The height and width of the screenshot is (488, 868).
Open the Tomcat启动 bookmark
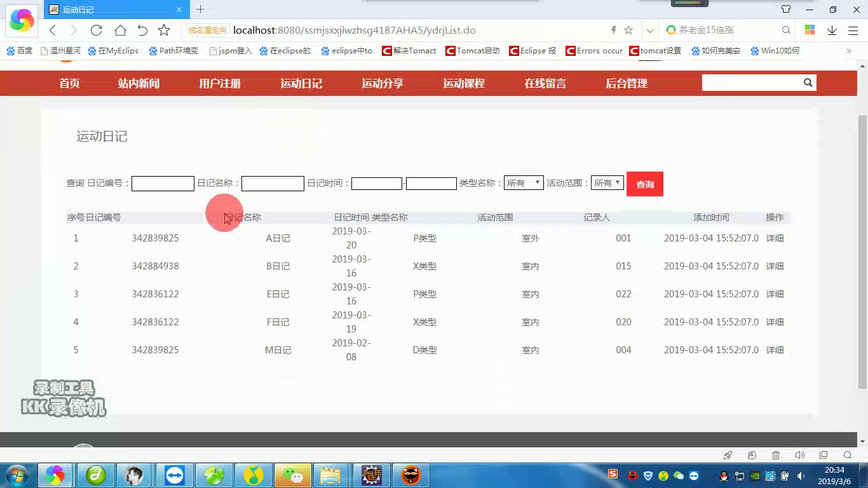point(473,51)
